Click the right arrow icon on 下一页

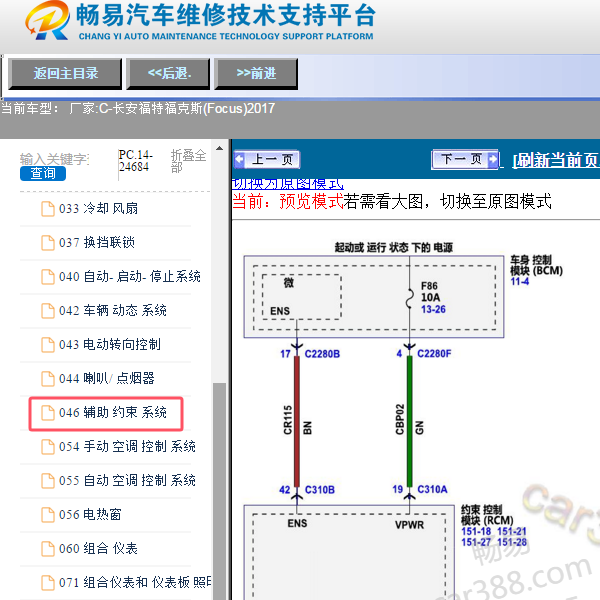[x=493, y=159]
